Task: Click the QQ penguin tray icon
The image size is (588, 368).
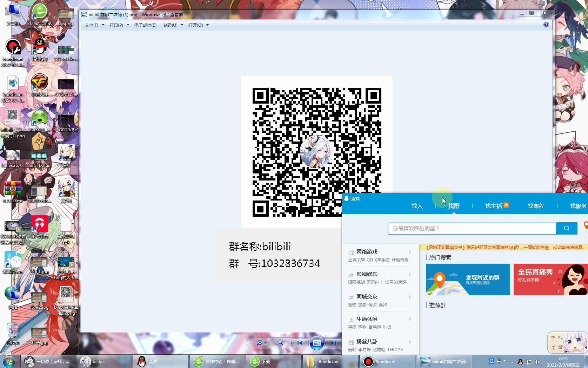Action: point(520,362)
